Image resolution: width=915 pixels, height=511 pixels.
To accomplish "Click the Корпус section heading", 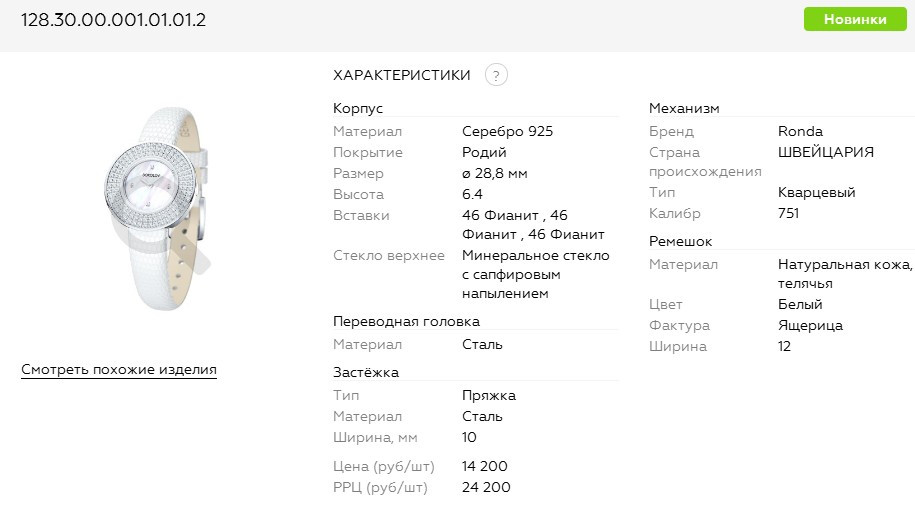I will click(x=358, y=108).
